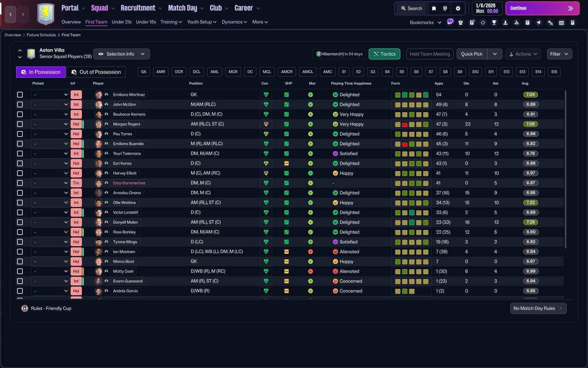This screenshot has width=588, height=368.
Task: Click Emiliano Buendía's form color squares
Action: click(411, 144)
